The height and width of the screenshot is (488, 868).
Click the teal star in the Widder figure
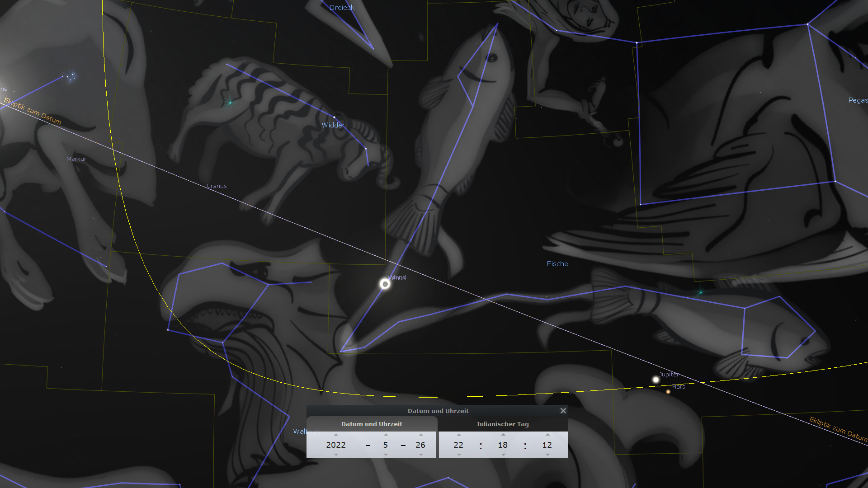pos(230,103)
